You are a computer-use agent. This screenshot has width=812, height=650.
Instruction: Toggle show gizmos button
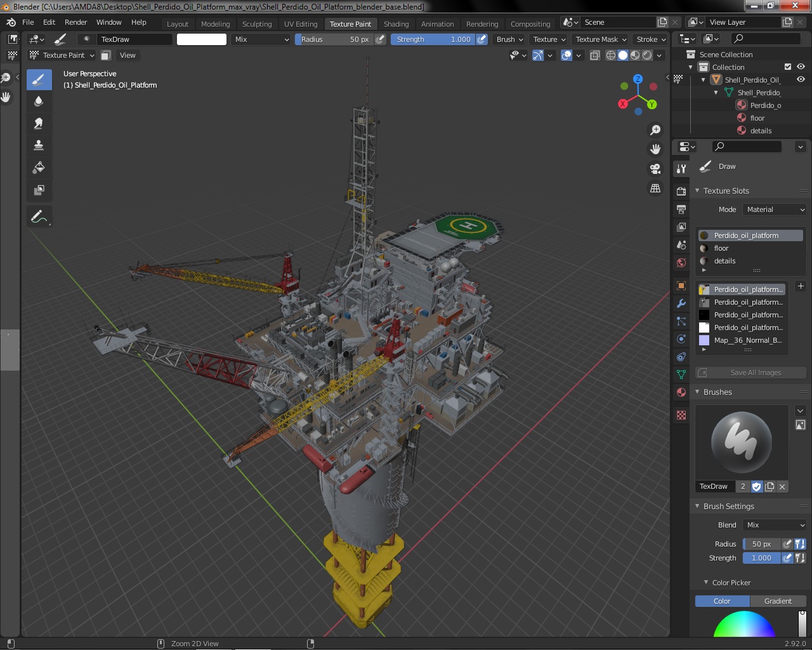pyautogui.click(x=538, y=55)
